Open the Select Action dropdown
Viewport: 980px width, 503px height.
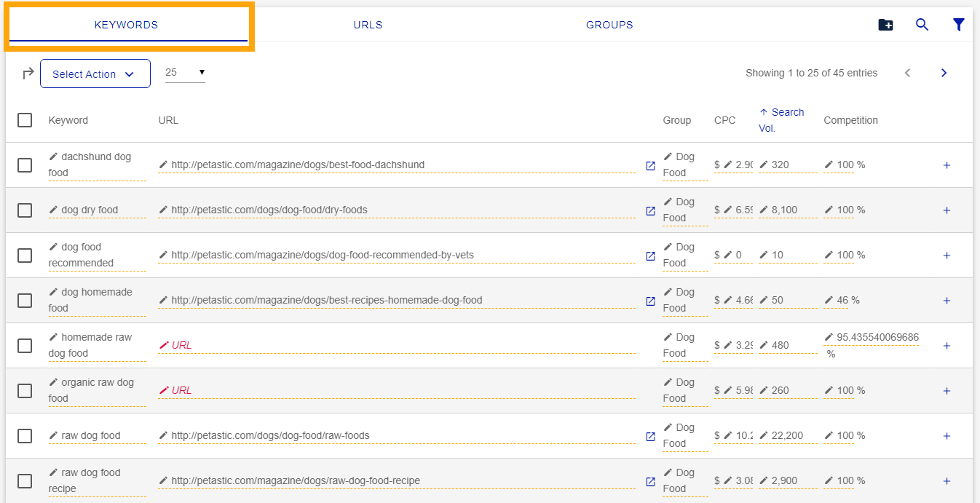[x=95, y=74]
